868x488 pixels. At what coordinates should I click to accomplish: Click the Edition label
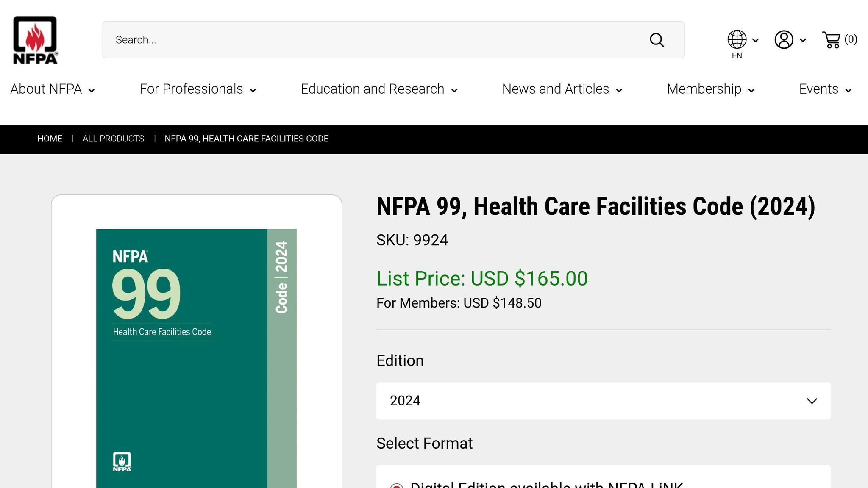coord(400,360)
